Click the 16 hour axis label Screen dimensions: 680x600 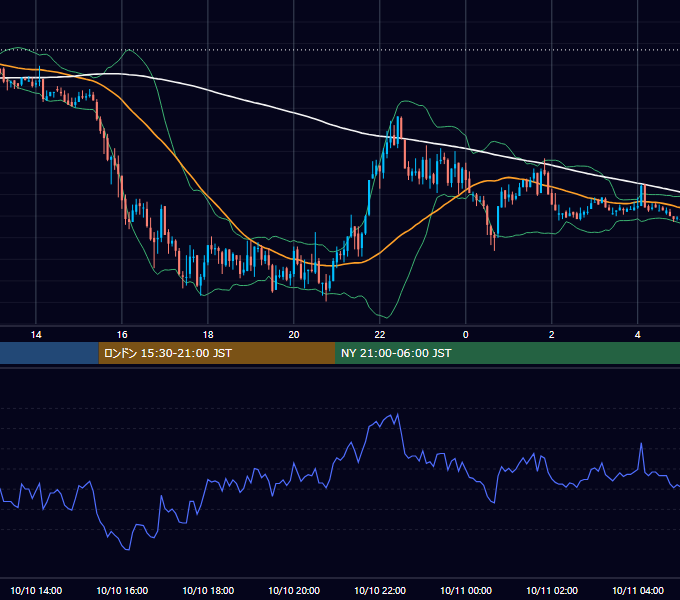(x=122, y=335)
